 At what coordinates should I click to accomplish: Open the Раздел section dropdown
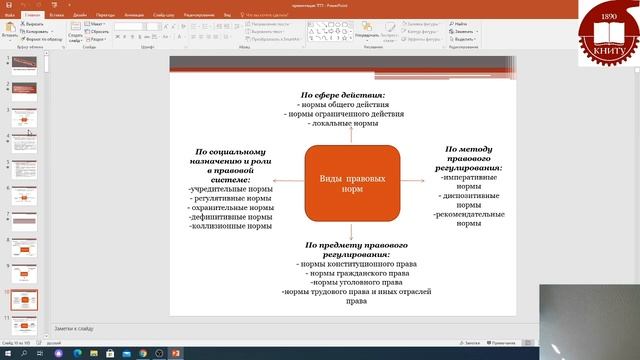point(96,39)
